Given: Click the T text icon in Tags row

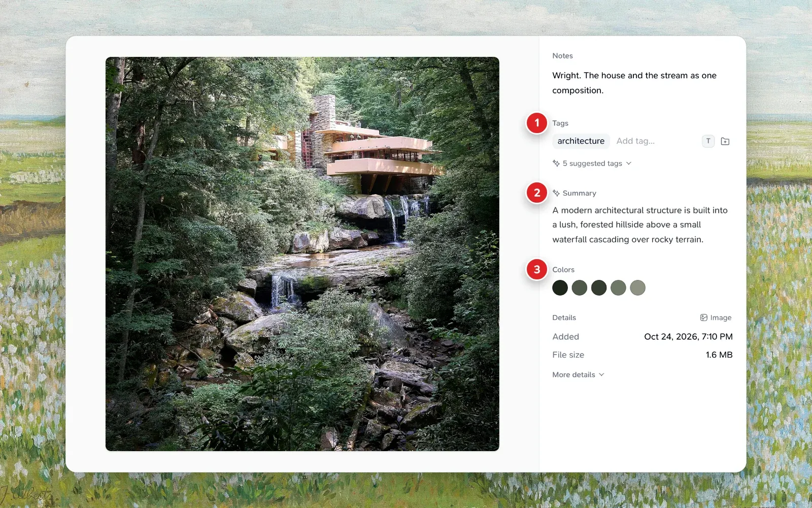Looking at the screenshot, I should point(708,141).
